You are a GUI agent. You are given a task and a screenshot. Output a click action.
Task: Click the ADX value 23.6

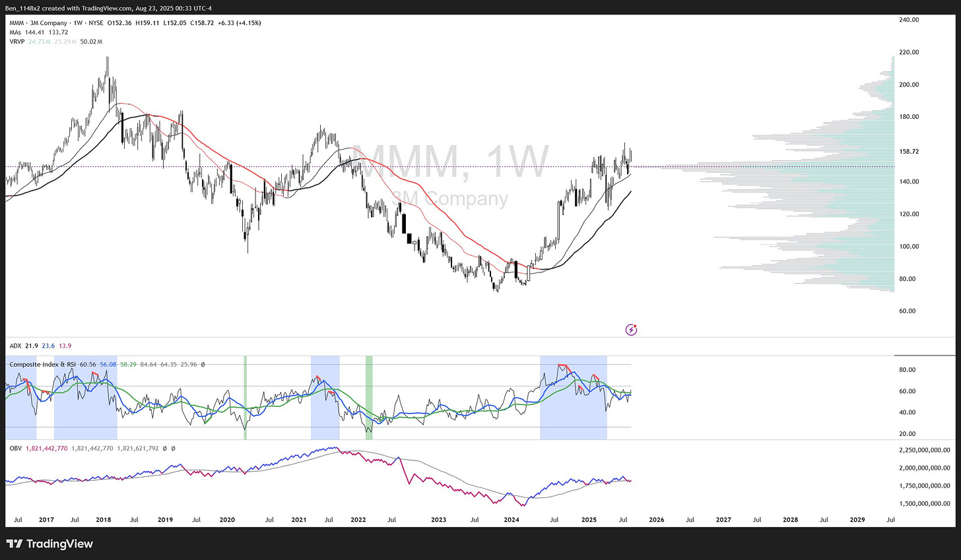[x=48, y=346]
